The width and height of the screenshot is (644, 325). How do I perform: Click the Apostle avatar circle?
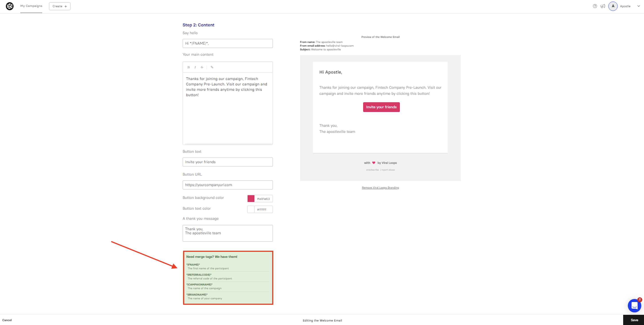pos(613,6)
